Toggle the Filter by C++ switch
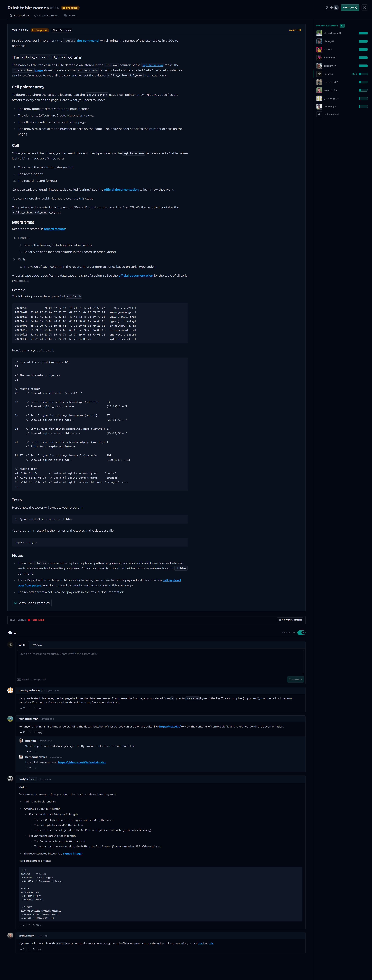 pos(301,633)
